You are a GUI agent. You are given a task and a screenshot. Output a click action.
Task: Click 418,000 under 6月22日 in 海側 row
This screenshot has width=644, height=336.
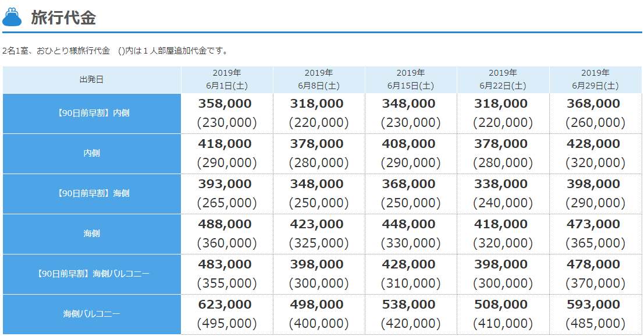(x=501, y=224)
